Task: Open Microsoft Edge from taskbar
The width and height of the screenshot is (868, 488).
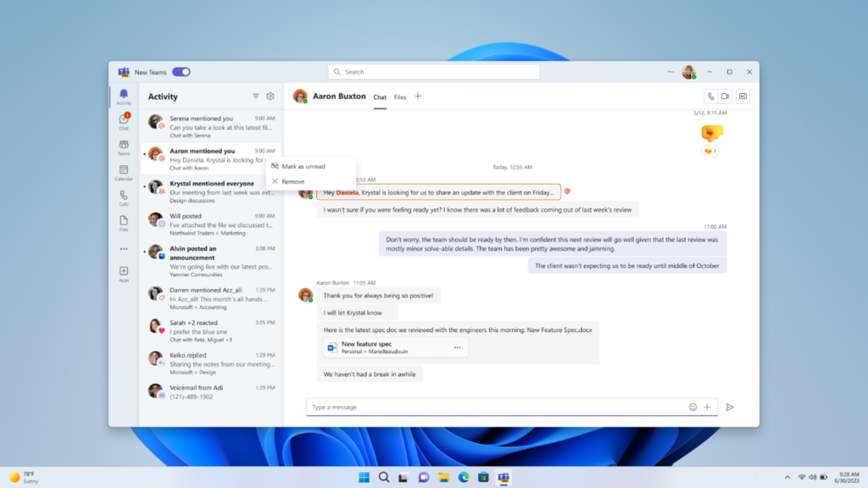Action: click(464, 478)
